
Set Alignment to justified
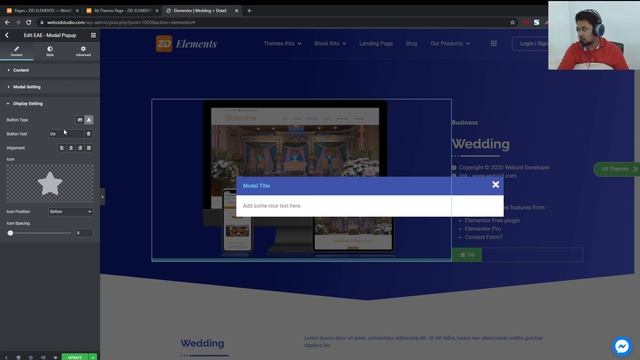89,148
